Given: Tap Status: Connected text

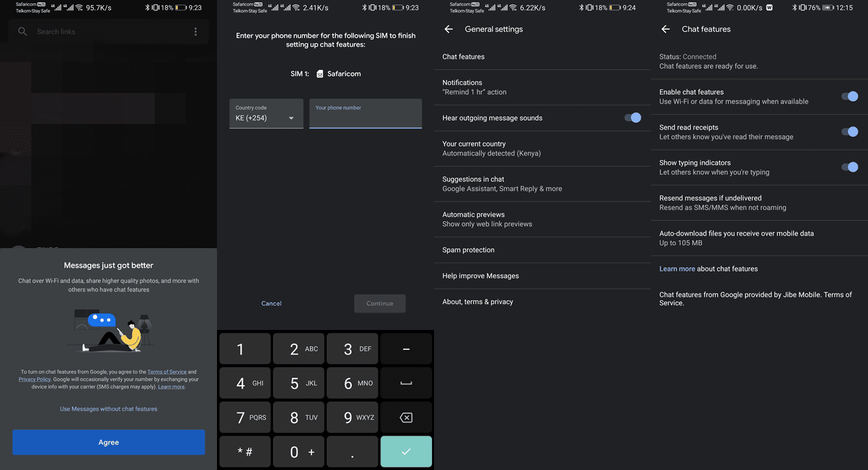Looking at the screenshot, I should [x=688, y=57].
